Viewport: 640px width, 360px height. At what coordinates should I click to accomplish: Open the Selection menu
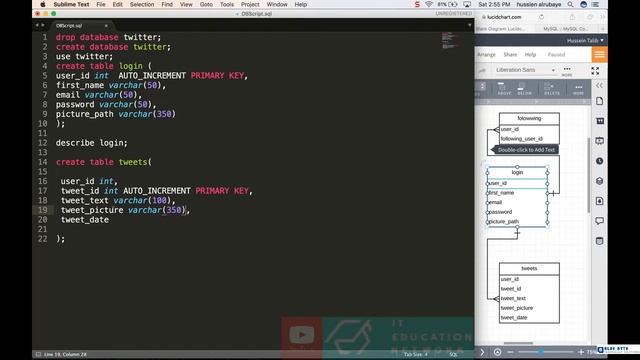142,4
